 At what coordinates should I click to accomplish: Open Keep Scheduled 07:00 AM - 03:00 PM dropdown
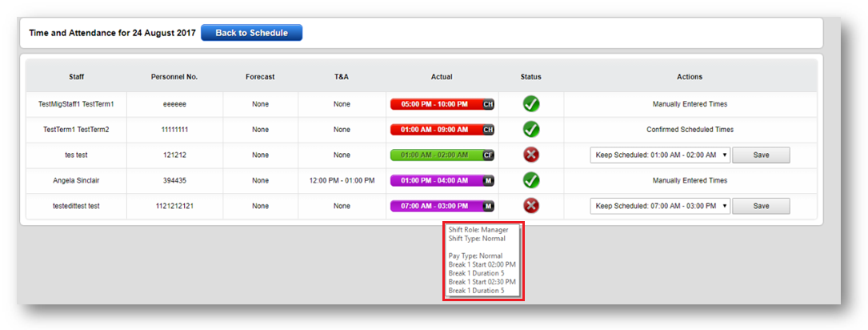tap(660, 207)
